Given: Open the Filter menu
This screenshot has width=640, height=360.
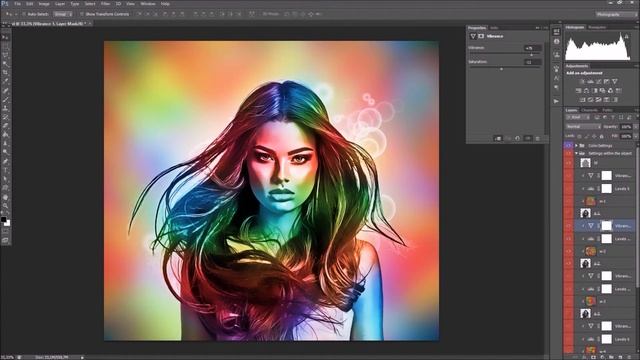Looking at the screenshot, I should [x=105, y=4].
